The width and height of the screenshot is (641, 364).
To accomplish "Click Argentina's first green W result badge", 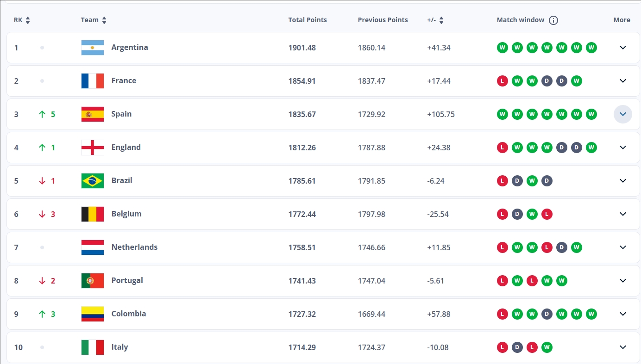I will pos(503,48).
